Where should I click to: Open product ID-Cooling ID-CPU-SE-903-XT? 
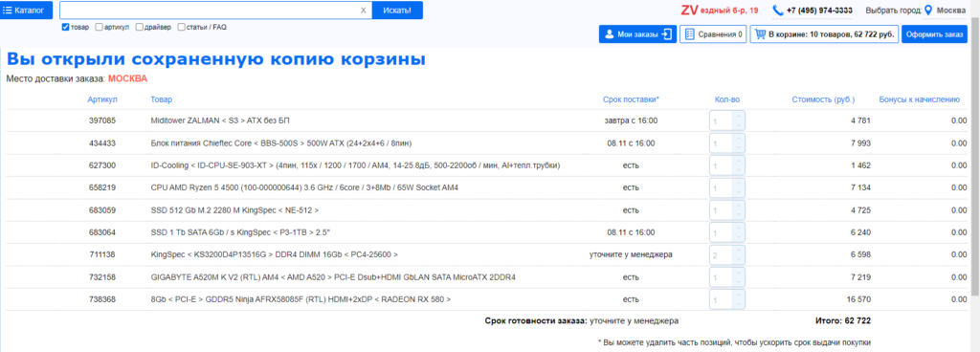[355, 165]
